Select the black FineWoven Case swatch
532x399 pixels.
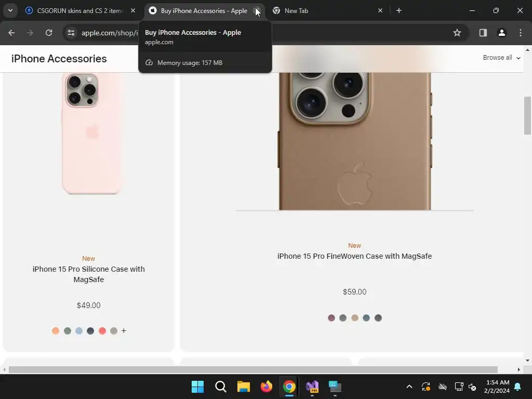378,318
